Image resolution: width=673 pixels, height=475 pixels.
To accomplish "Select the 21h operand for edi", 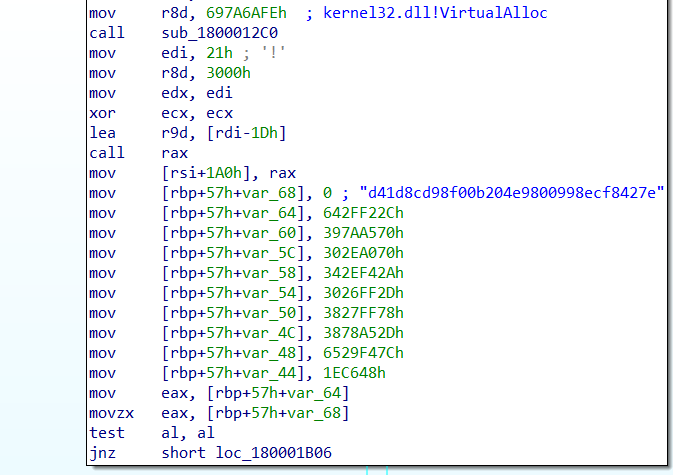I will coord(219,53).
